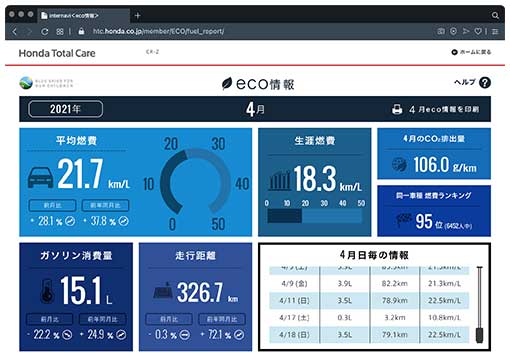Click the circular player icon in address bar

(x=453, y=31)
